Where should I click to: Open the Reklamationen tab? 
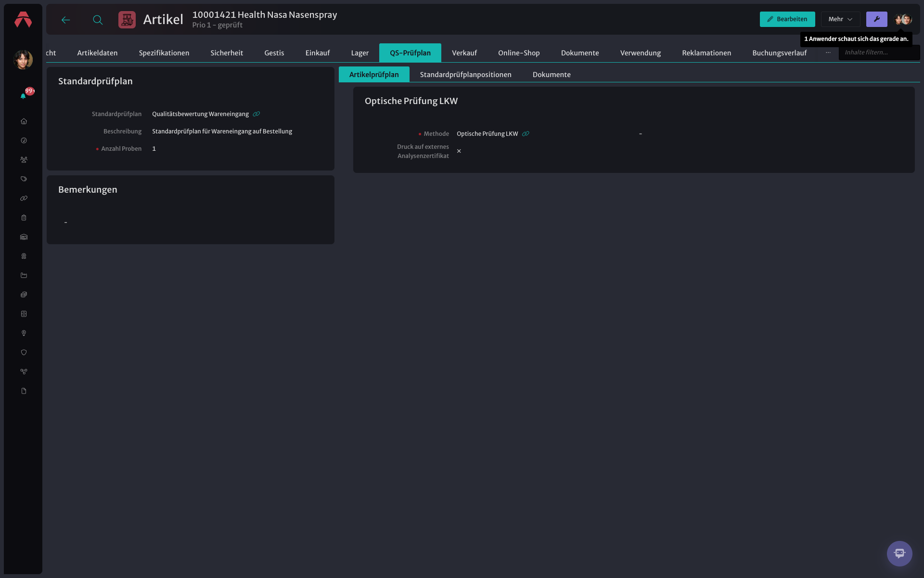pos(706,53)
